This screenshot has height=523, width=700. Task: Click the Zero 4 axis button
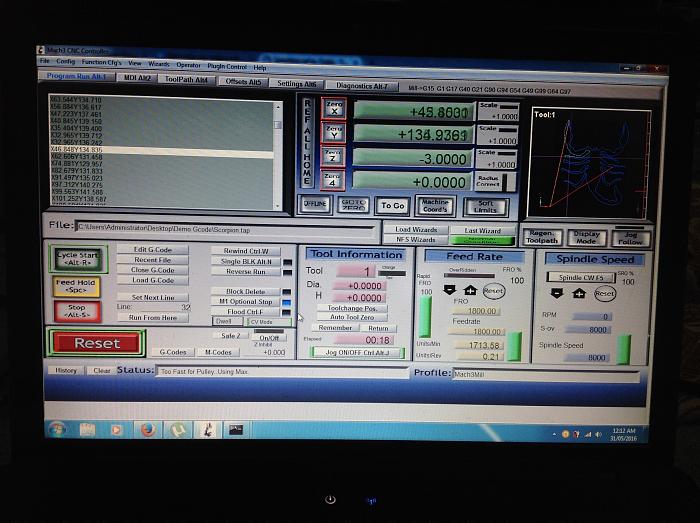point(333,180)
